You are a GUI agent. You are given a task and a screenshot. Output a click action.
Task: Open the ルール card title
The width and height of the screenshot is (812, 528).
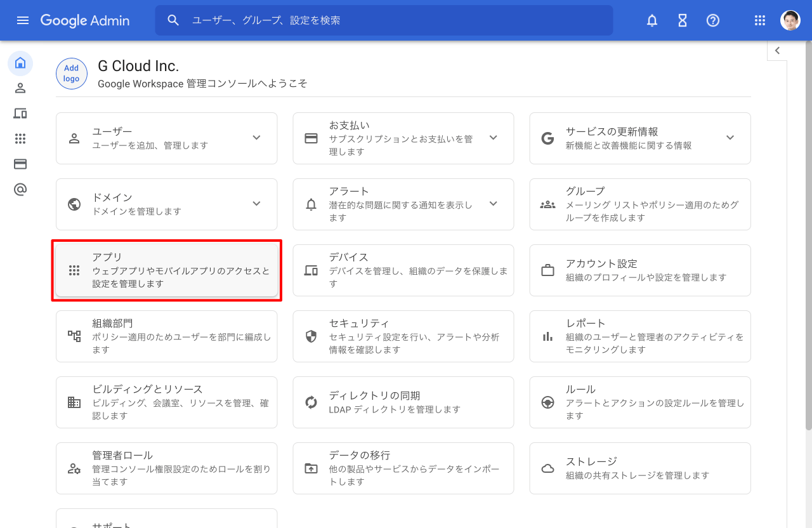point(580,389)
